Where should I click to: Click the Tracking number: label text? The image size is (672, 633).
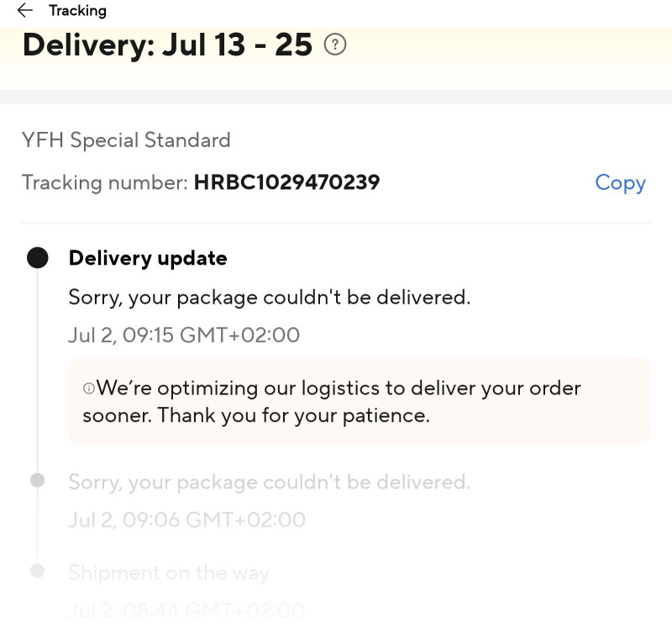[x=104, y=182]
